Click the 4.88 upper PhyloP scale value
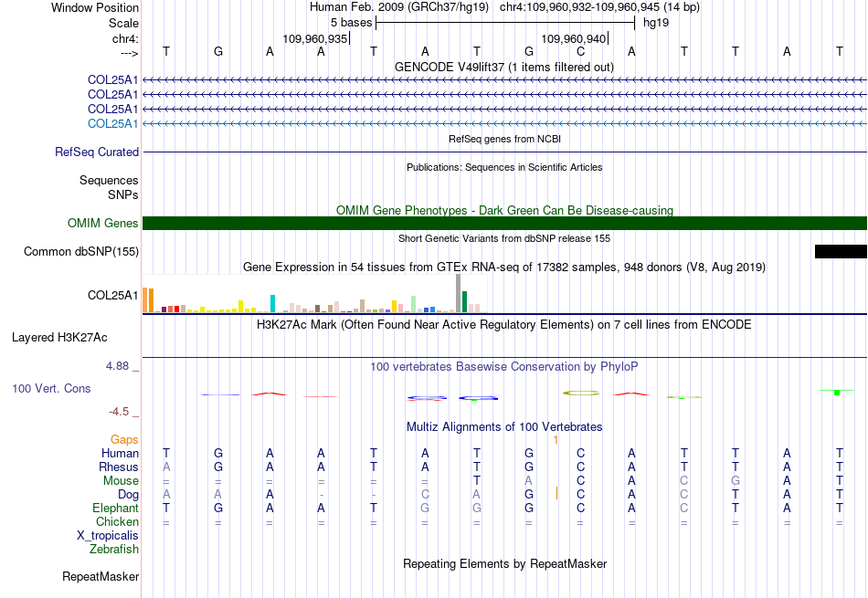The width and height of the screenshot is (868, 598). click(x=117, y=366)
